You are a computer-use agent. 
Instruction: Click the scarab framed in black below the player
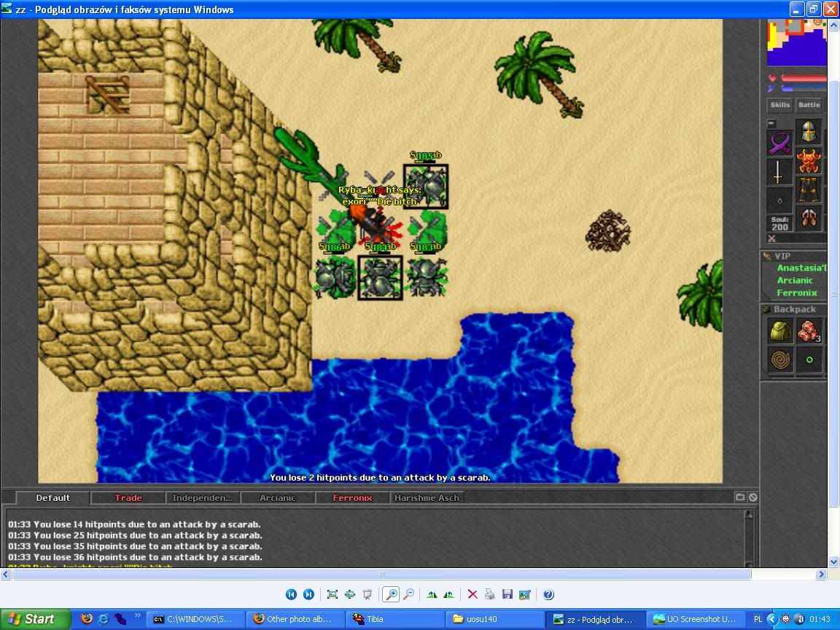click(x=380, y=278)
